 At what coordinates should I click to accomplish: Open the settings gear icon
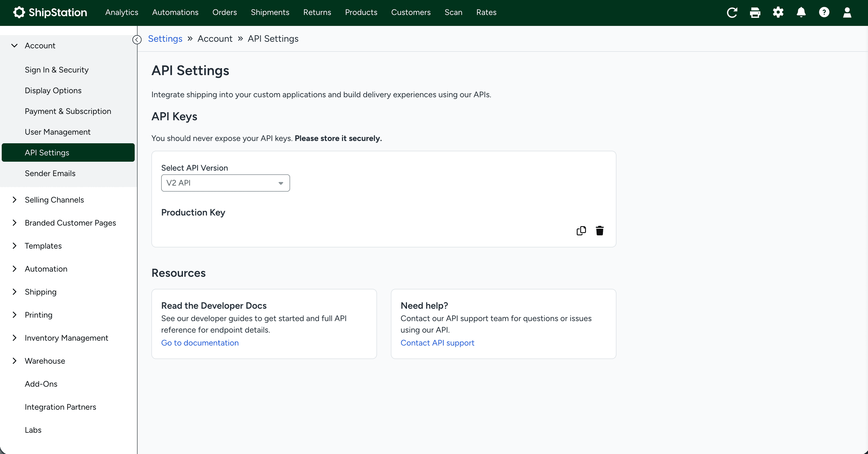pyautogui.click(x=778, y=12)
